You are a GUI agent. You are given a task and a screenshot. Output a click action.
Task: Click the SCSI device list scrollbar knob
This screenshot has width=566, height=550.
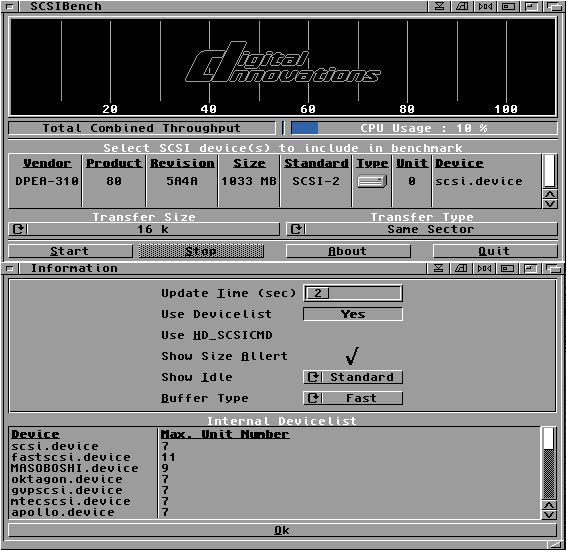[550, 170]
